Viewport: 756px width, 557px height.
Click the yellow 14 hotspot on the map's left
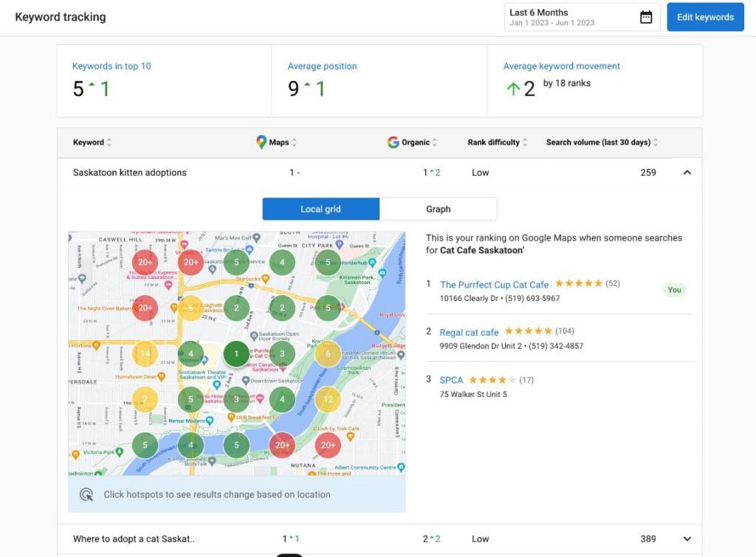[x=145, y=353]
